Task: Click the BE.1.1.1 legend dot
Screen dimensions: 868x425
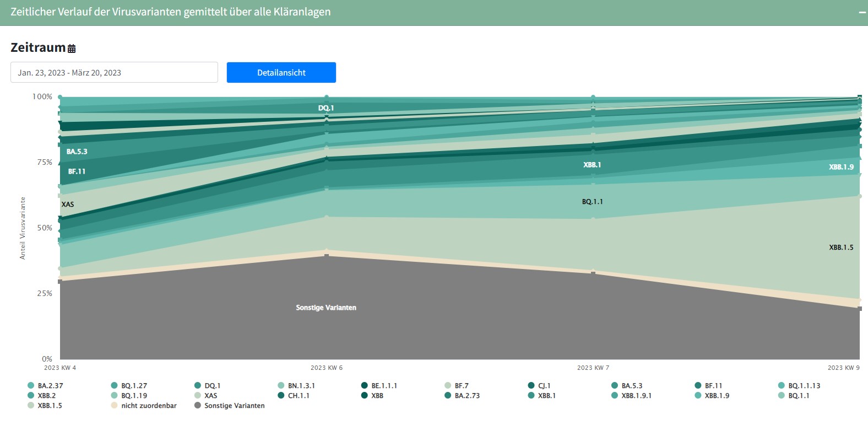Action: (364, 386)
